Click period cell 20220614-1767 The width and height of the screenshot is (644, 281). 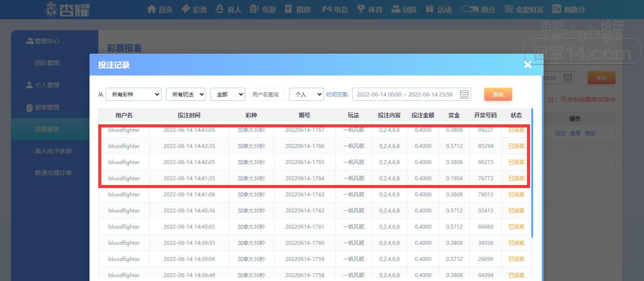(305, 130)
